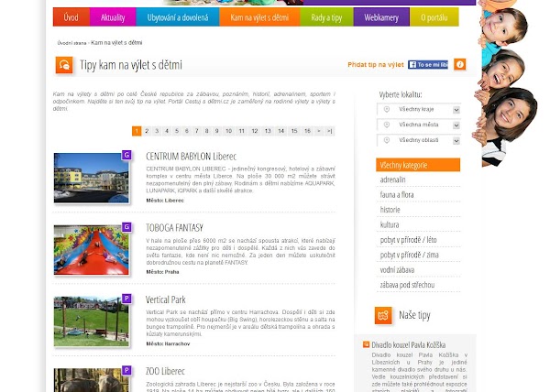The image size is (550, 392).
Task: Go to pagination page 12
Action: click(x=255, y=131)
